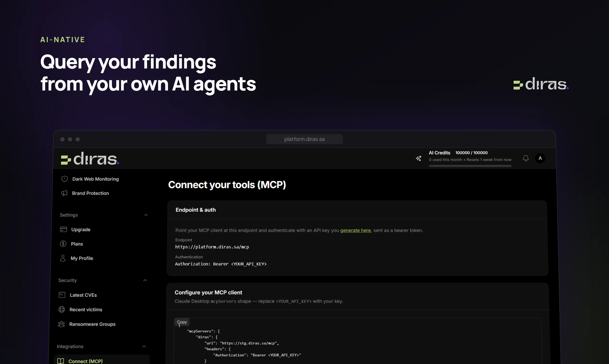The height and width of the screenshot is (364, 609).
Task: Click the "url" line in config code
Action: point(242,343)
